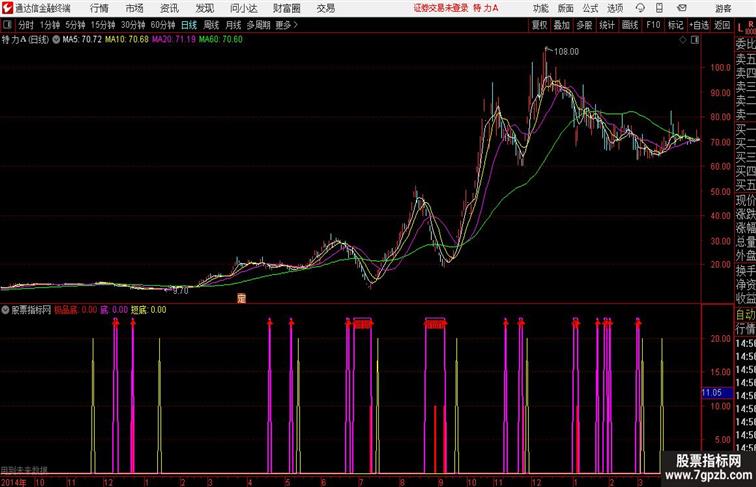Select the 日线 daily period tab
756x487 pixels.
click(x=189, y=25)
